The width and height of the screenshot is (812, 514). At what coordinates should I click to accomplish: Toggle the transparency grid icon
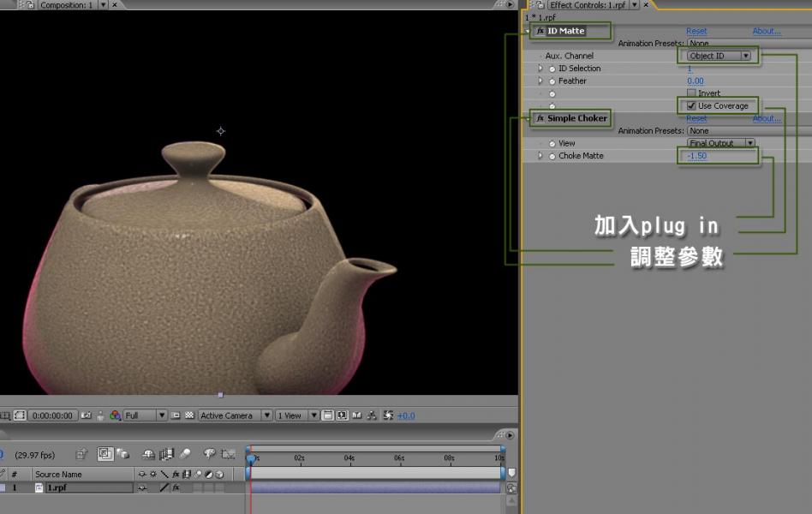[x=188, y=415]
